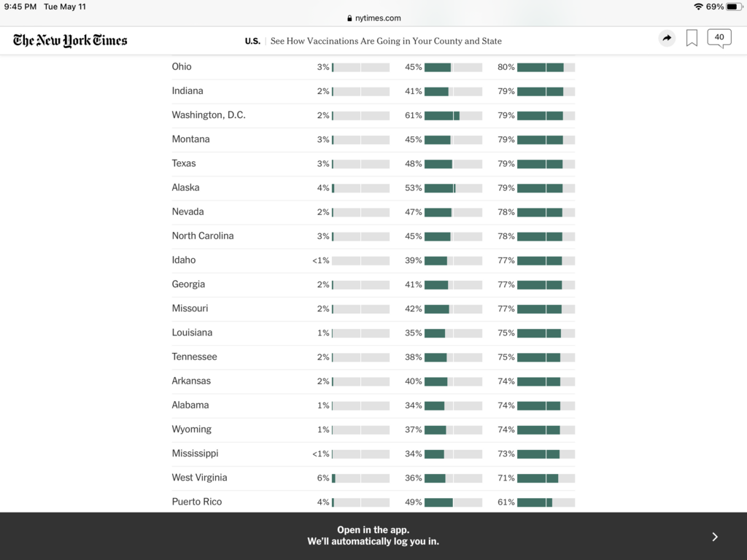Screen dimensions: 747x560
Task: Select the West Virginia row label
Action: tap(199, 478)
